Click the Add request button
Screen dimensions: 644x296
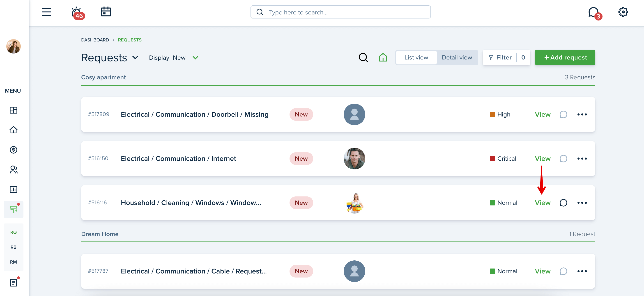coord(565,57)
